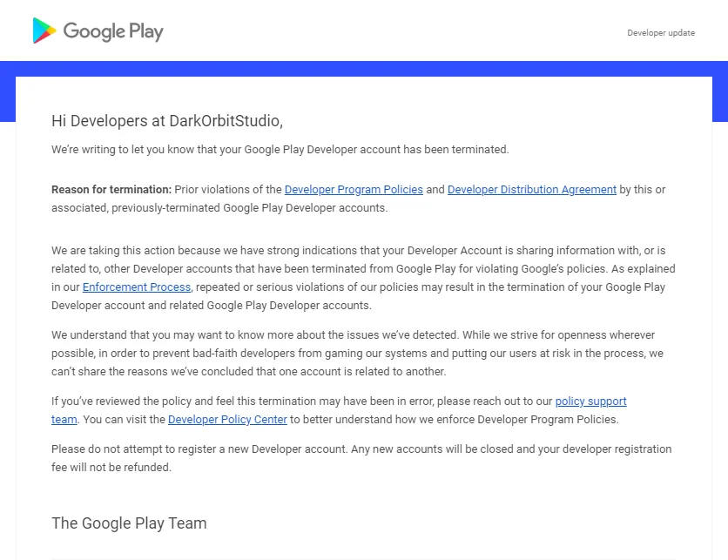Click "The Google Play Team" signature

(x=129, y=523)
